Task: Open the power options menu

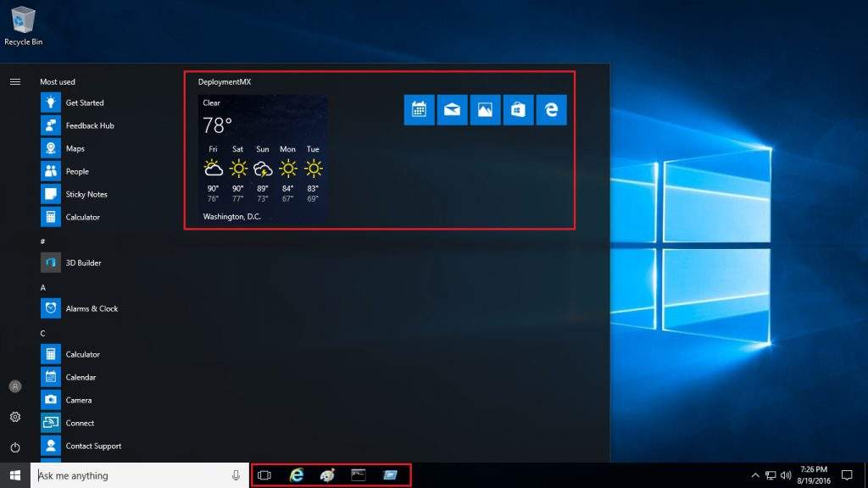Action: click(x=14, y=446)
